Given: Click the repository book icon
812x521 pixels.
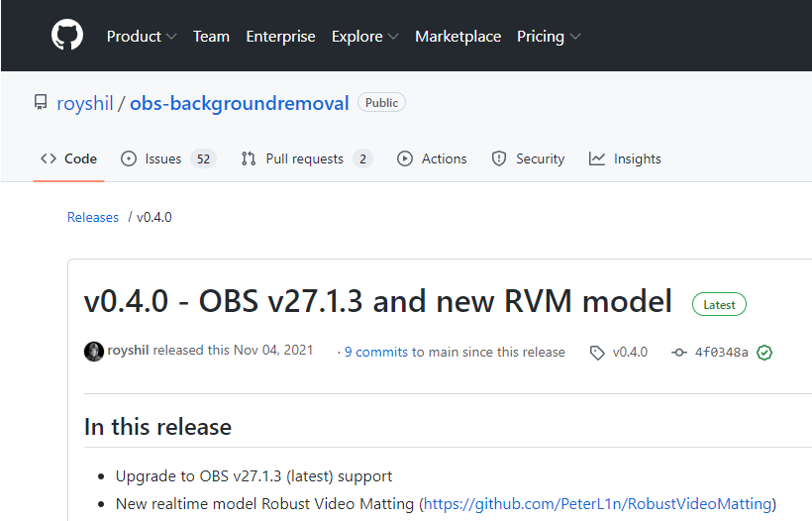Looking at the screenshot, I should [41, 103].
